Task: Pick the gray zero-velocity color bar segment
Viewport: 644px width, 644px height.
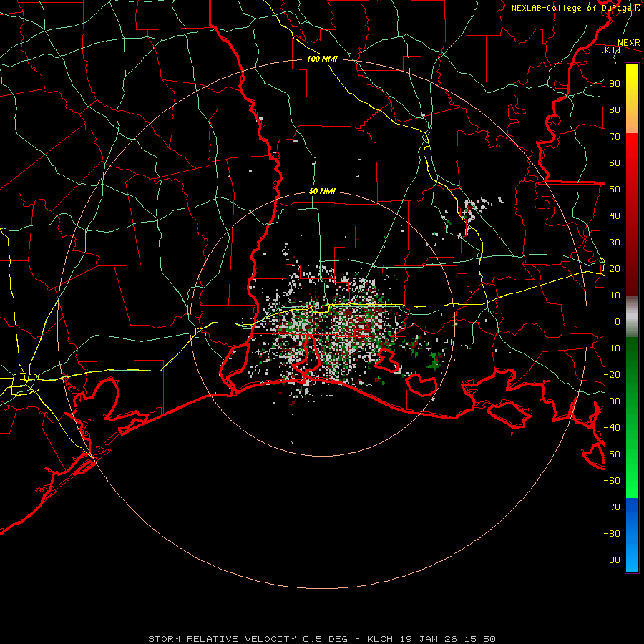Action: pyautogui.click(x=632, y=317)
